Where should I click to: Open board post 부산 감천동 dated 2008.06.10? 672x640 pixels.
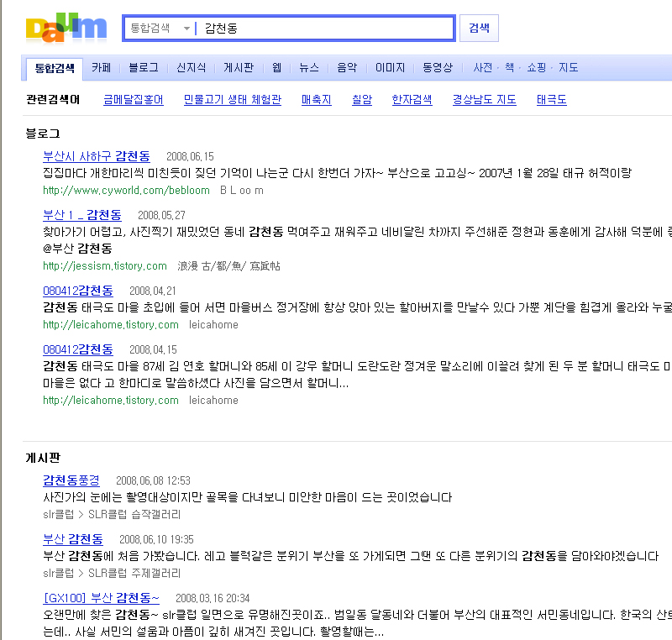click(73, 539)
